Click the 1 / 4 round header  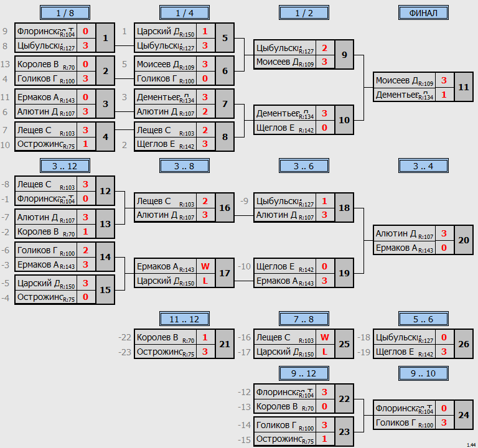(x=184, y=13)
